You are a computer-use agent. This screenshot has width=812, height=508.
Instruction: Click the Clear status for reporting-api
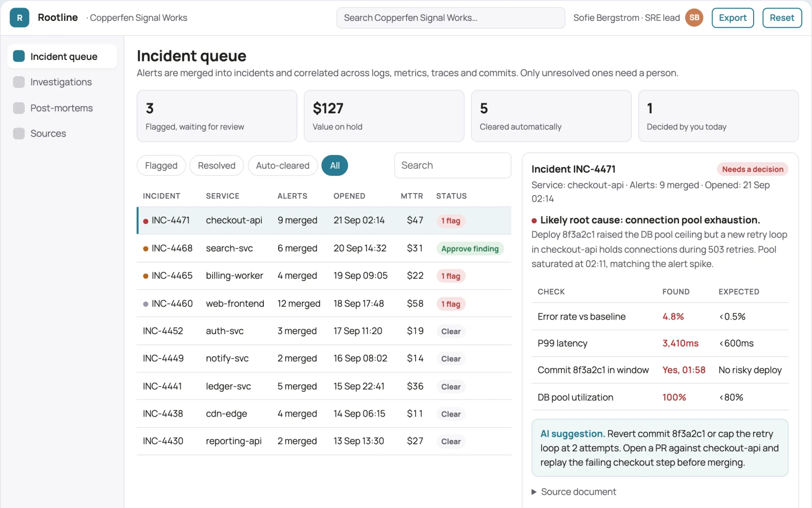point(451,441)
